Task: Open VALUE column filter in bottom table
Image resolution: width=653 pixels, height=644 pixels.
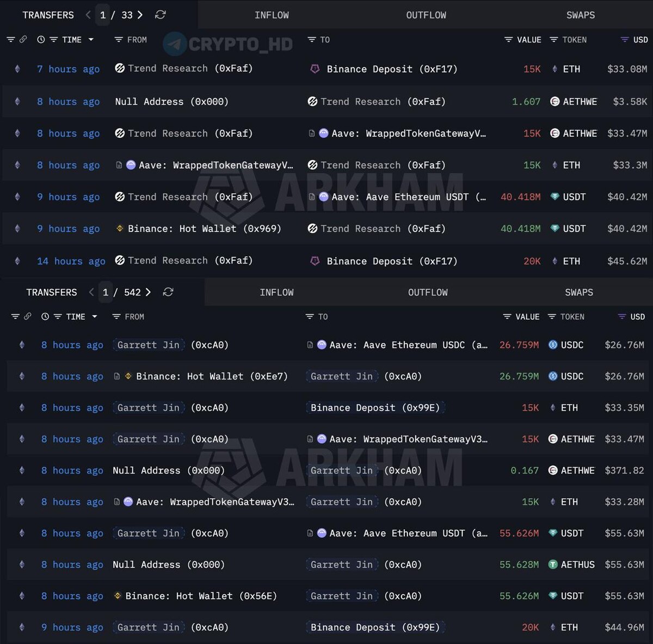Action: click(507, 317)
